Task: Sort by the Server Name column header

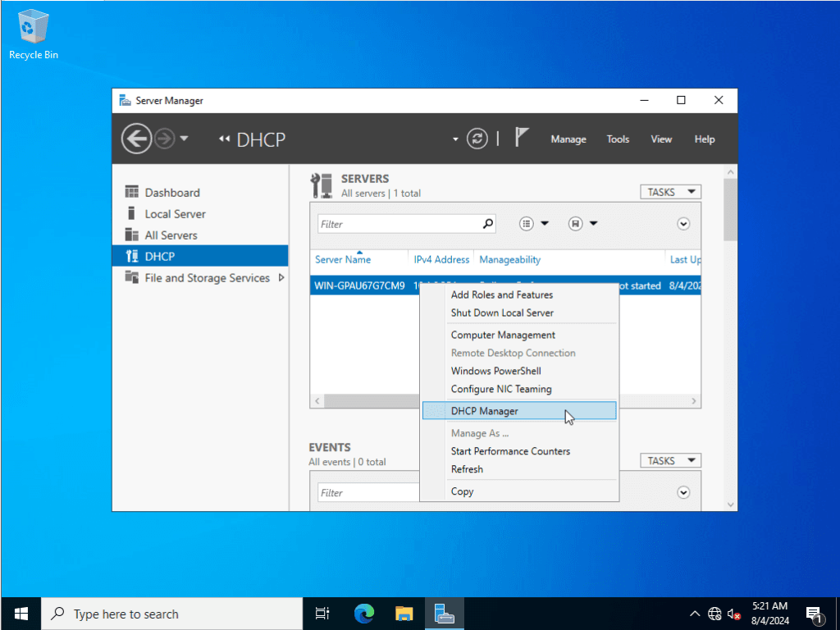Action: pos(343,260)
